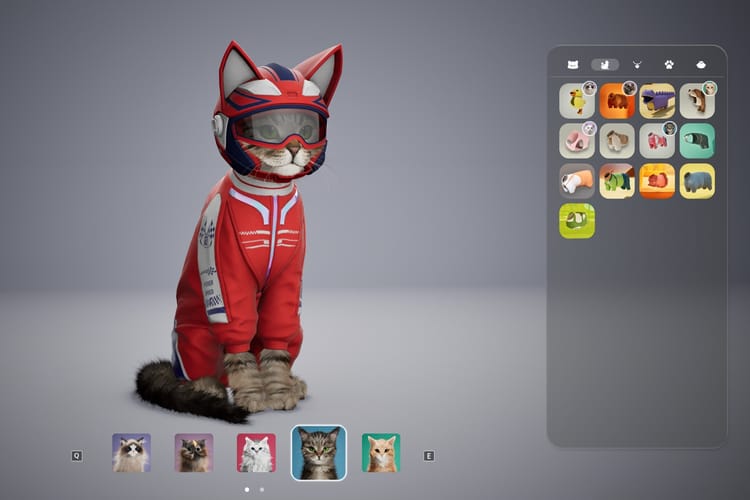The image size is (750, 500).
Task: Click the cat badge on duck costume
Action: click(x=589, y=88)
